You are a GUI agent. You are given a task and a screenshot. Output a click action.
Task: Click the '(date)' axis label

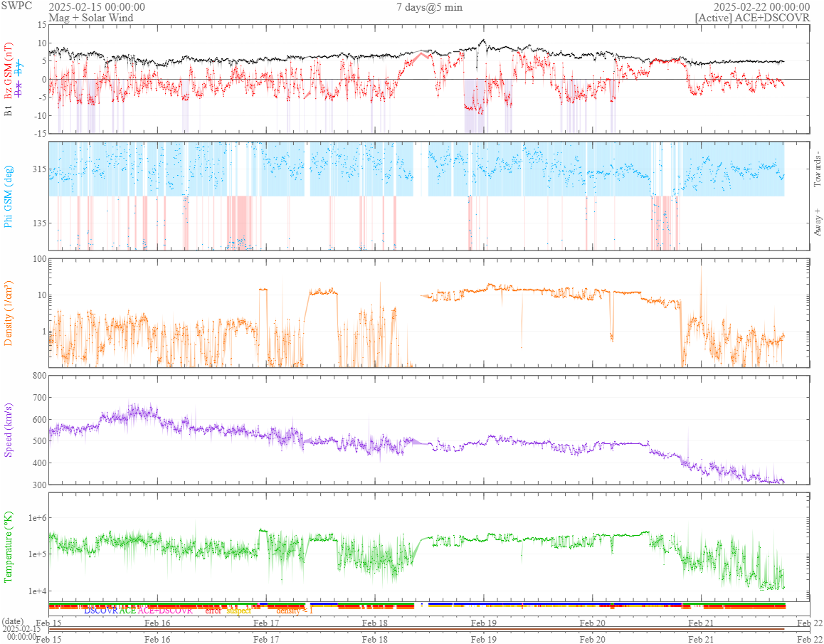click(x=13, y=621)
